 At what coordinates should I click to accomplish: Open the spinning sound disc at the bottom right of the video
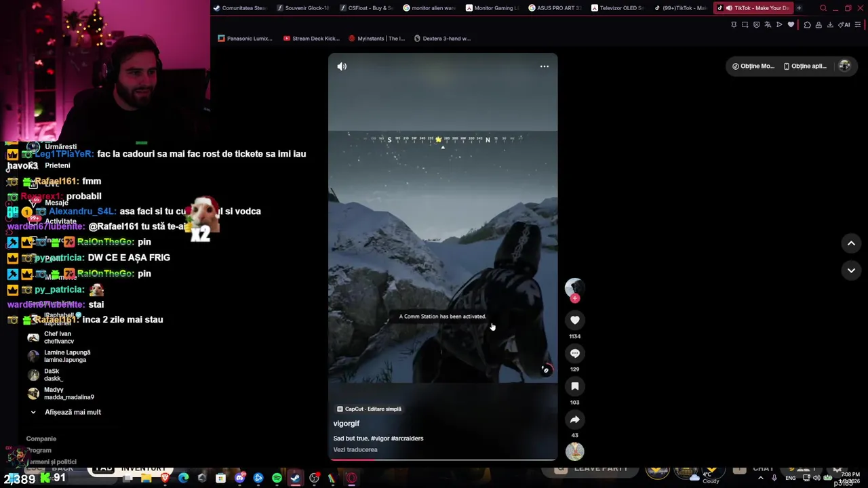click(x=575, y=451)
